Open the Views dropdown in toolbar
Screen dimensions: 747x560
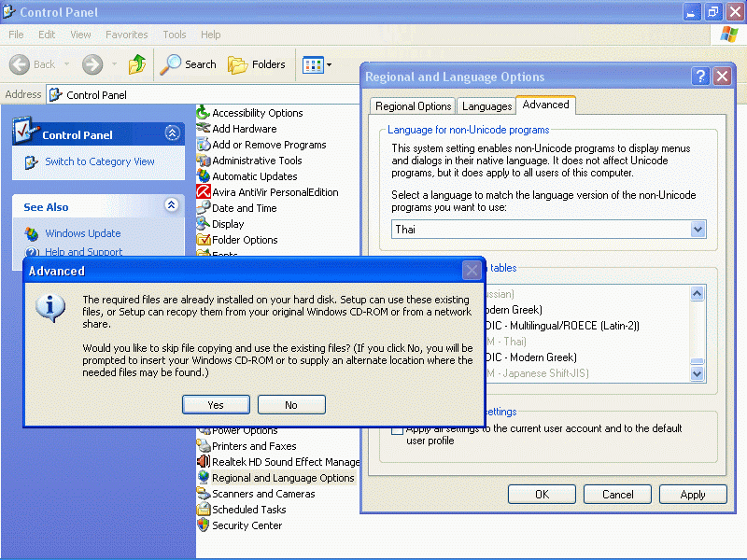click(317, 64)
